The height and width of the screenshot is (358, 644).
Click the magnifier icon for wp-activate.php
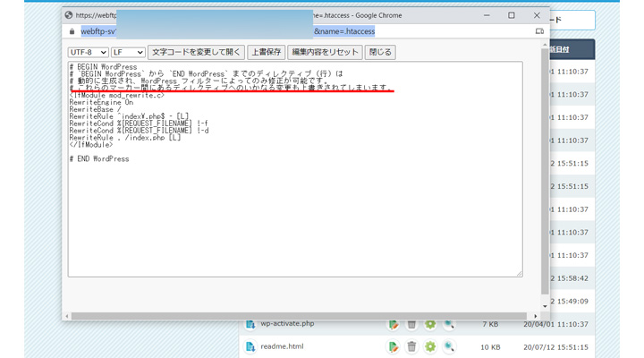(449, 325)
